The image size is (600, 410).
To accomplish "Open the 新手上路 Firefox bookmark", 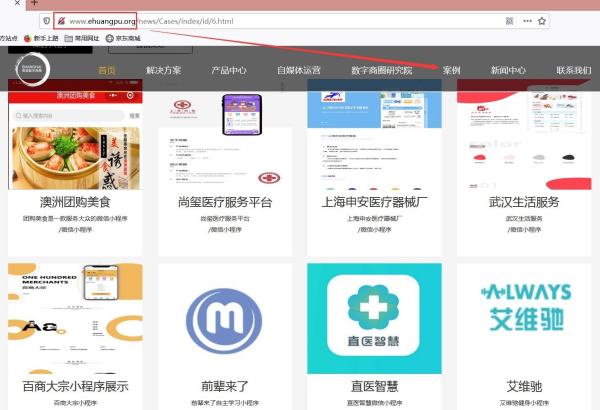I will tap(41, 38).
